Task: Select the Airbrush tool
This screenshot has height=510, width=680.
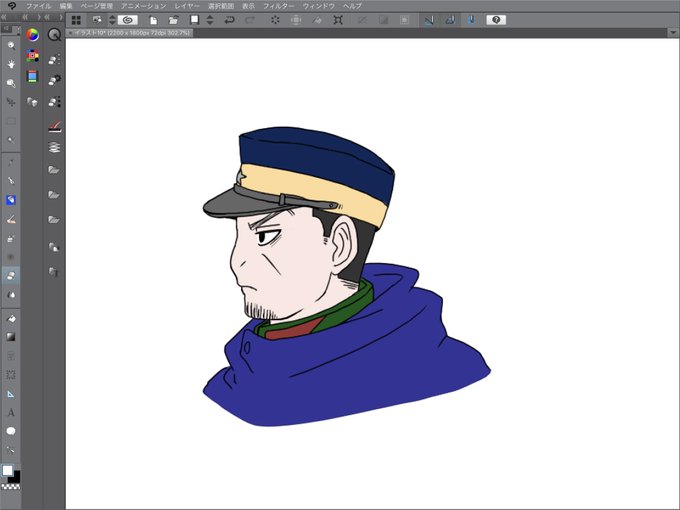Action: pyautogui.click(x=11, y=238)
